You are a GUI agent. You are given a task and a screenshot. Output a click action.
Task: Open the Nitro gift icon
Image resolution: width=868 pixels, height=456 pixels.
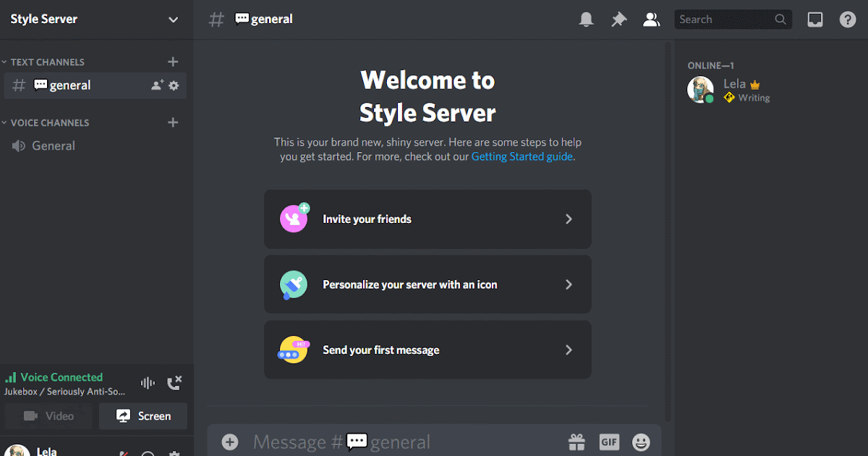(576, 442)
